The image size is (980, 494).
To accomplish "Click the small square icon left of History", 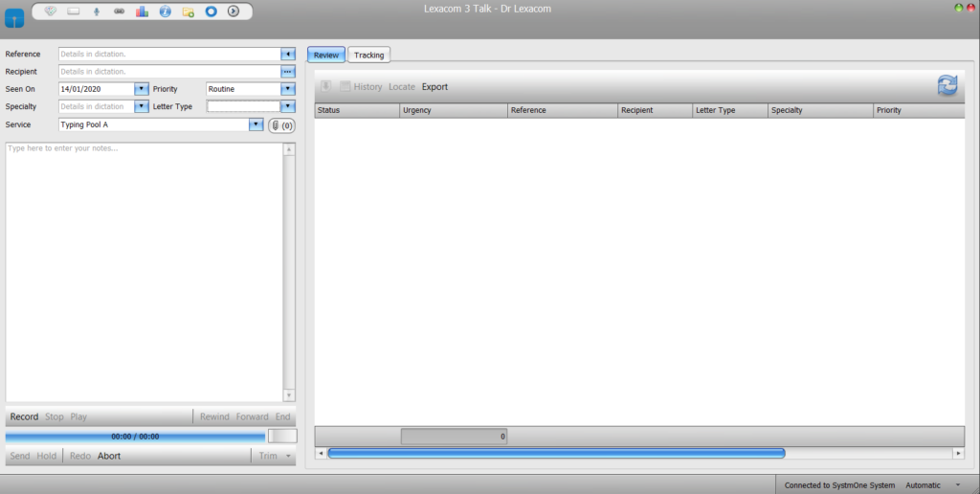I will tap(345, 86).
